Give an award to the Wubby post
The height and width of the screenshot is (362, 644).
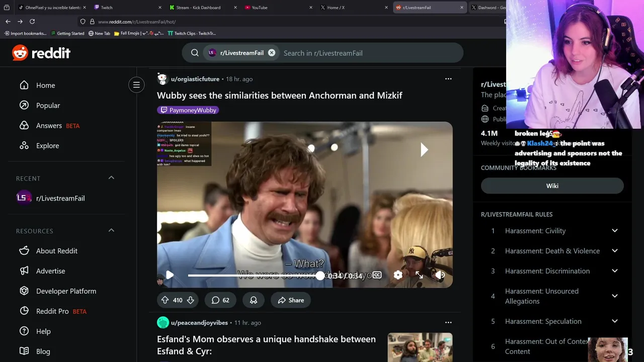point(254,300)
